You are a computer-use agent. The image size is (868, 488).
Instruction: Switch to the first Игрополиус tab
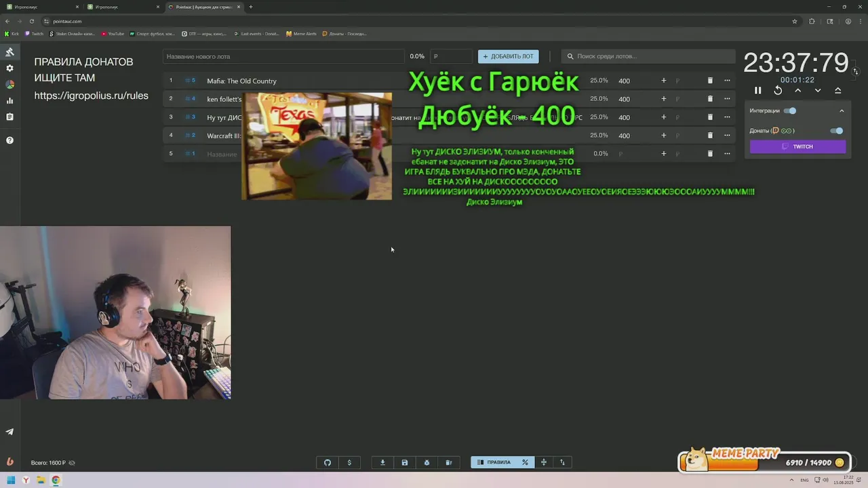(41, 7)
